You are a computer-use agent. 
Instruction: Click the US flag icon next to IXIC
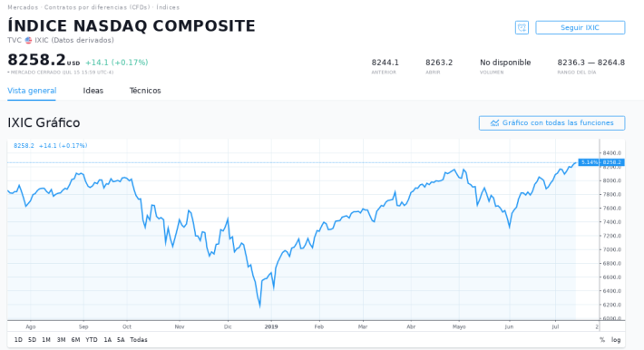pos(28,40)
